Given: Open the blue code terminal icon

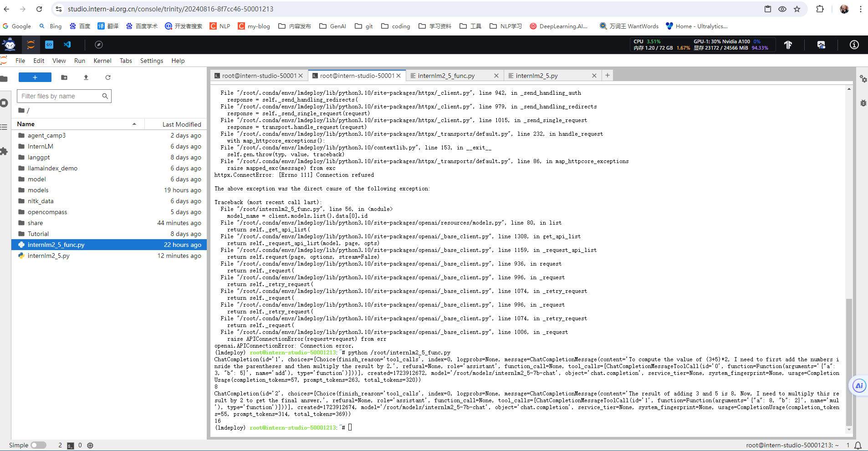Looking at the screenshot, I should 49,45.
